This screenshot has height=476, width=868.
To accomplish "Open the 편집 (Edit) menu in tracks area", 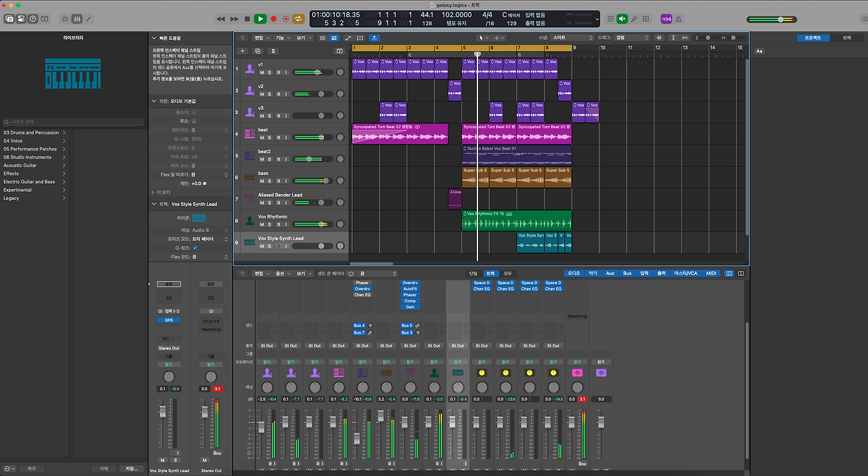I will (x=261, y=38).
